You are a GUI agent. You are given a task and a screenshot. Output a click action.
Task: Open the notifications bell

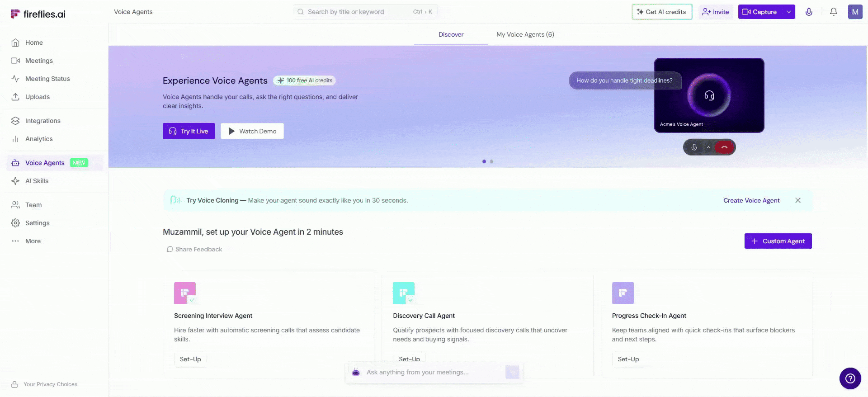coord(833,12)
